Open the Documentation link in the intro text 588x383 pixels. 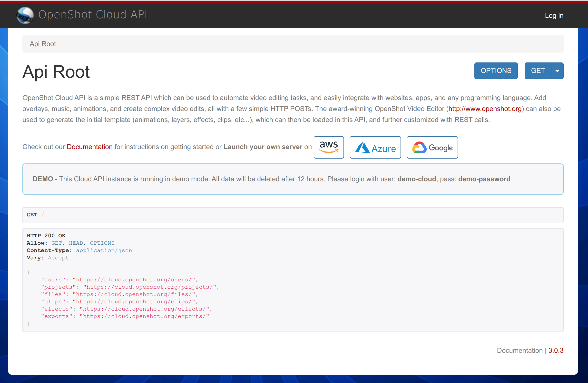89,147
